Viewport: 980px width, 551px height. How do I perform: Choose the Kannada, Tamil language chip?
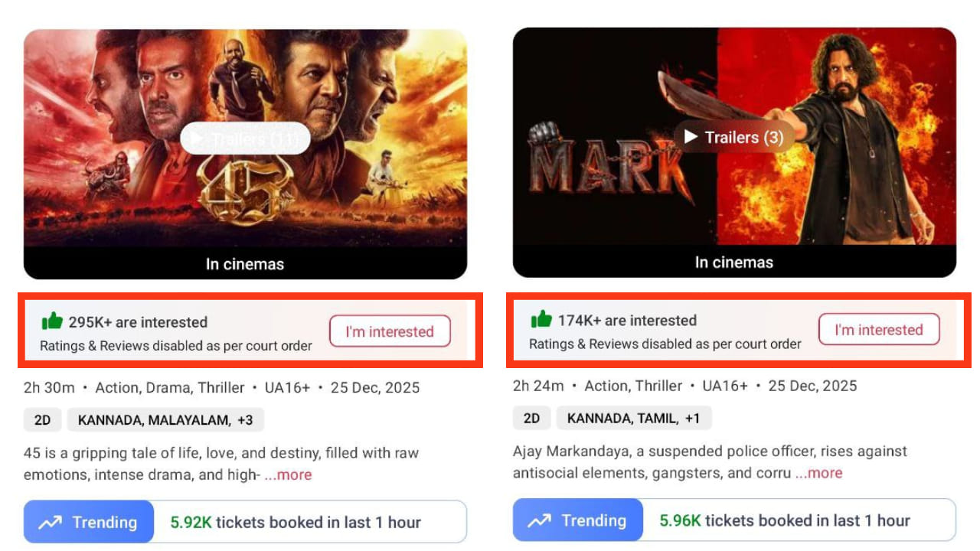click(633, 419)
